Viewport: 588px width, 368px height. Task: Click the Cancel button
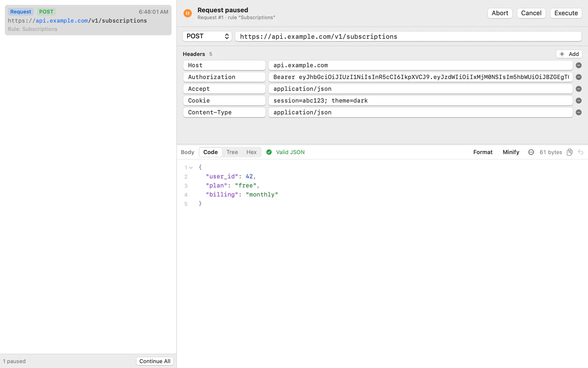(531, 13)
